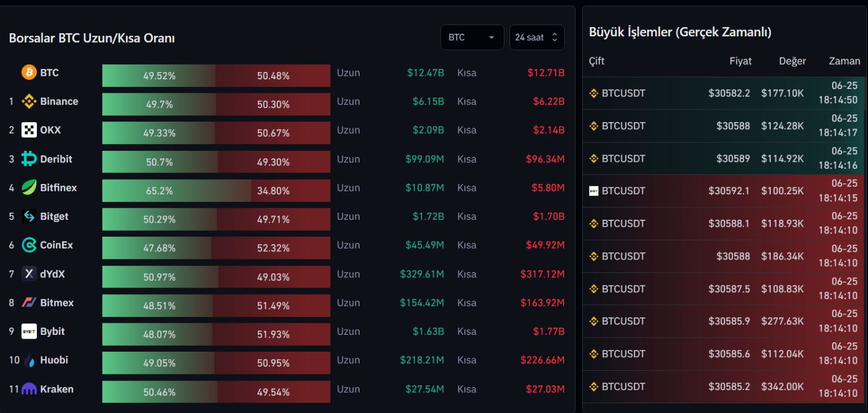The height and width of the screenshot is (413, 868).
Task: Click Bitfinex short value $5.80M
Action: tap(548, 187)
